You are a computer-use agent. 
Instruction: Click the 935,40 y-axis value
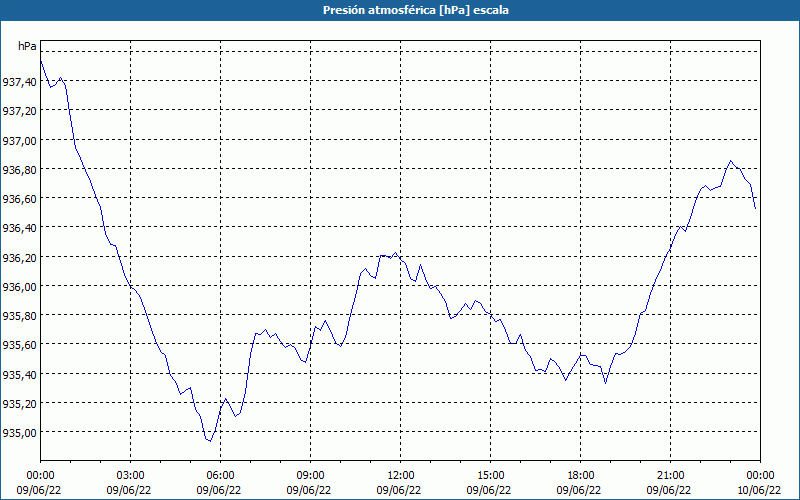pyautogui.click(x=19, y=374)
